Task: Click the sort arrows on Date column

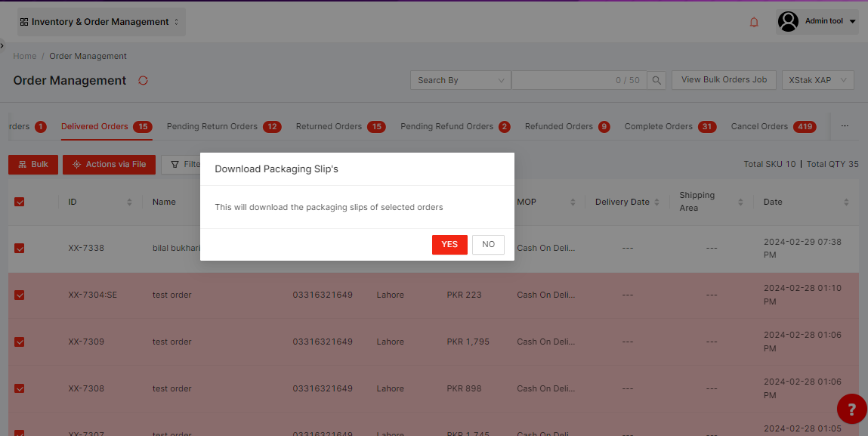Action: coord(846,202)
